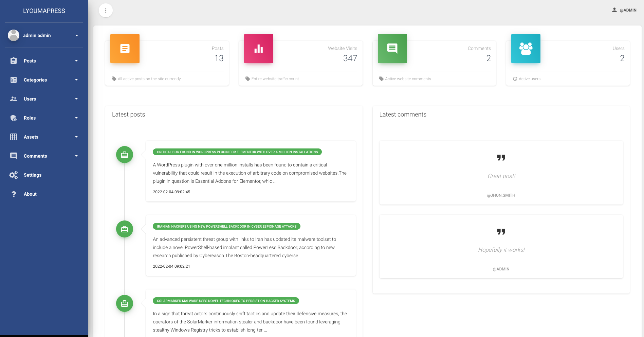
Task: Click the Comments chat icon in sidebar
Action: (14, 156)
